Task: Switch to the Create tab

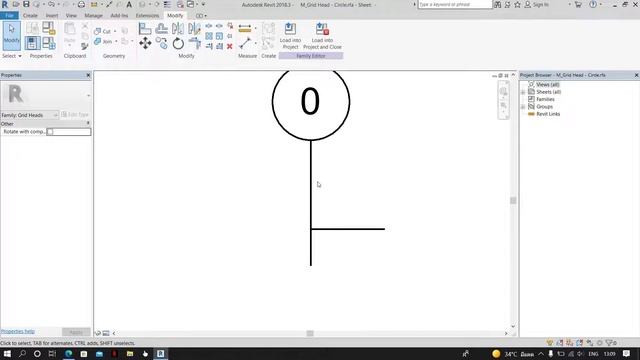Action: point(30,16)
